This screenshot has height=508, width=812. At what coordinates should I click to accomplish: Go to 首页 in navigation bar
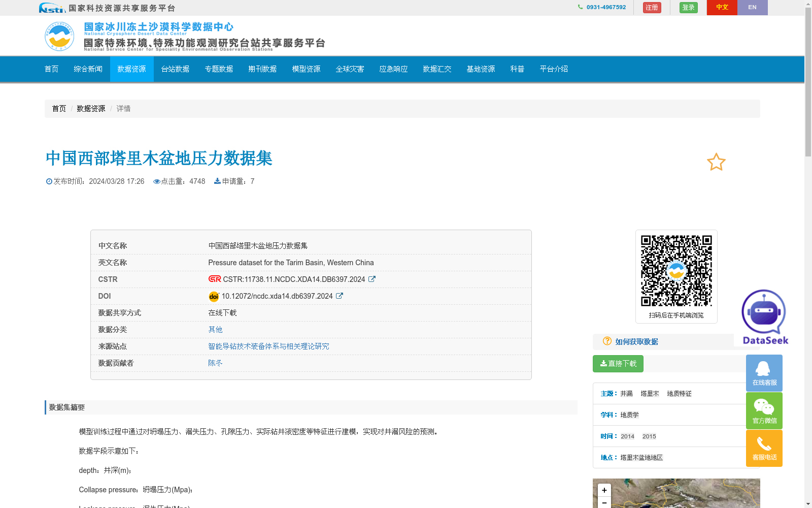point(51,69)
